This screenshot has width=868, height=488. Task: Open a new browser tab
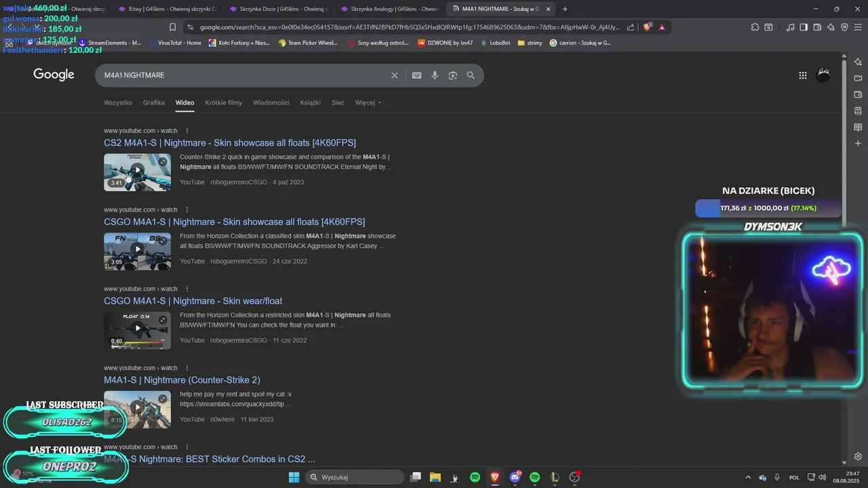(565, 9)
